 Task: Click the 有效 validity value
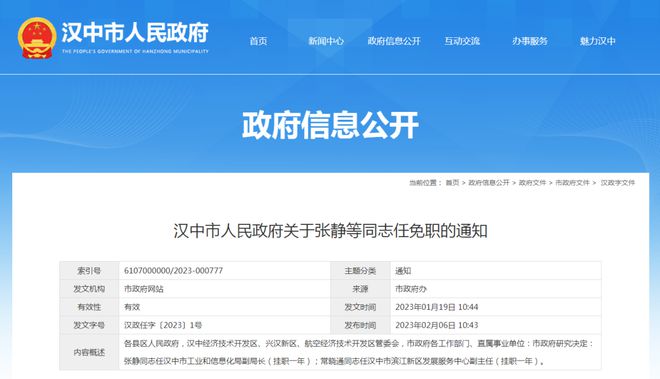coord(132,307)
